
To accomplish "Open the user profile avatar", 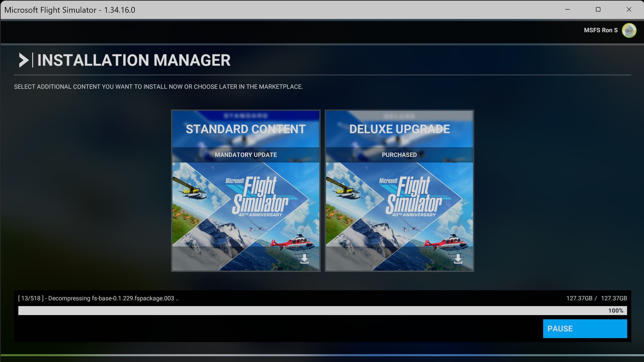I will click(x=629, y=31).
